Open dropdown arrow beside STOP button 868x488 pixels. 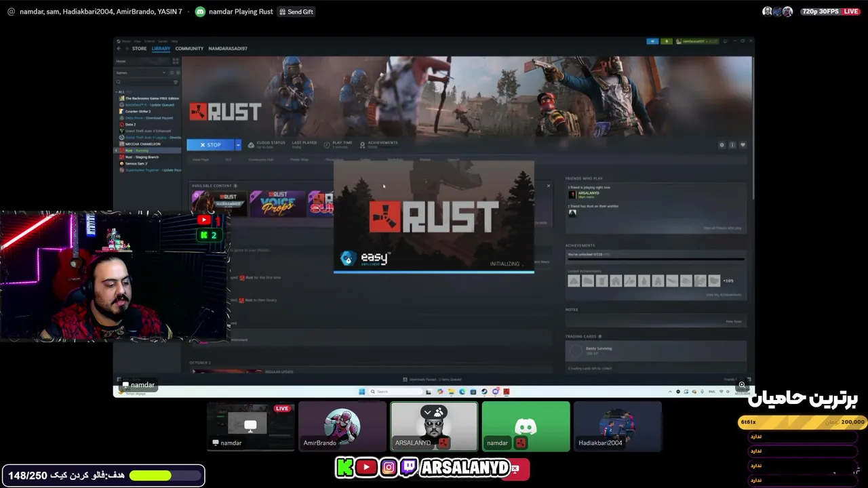click(x=238, y=144)
